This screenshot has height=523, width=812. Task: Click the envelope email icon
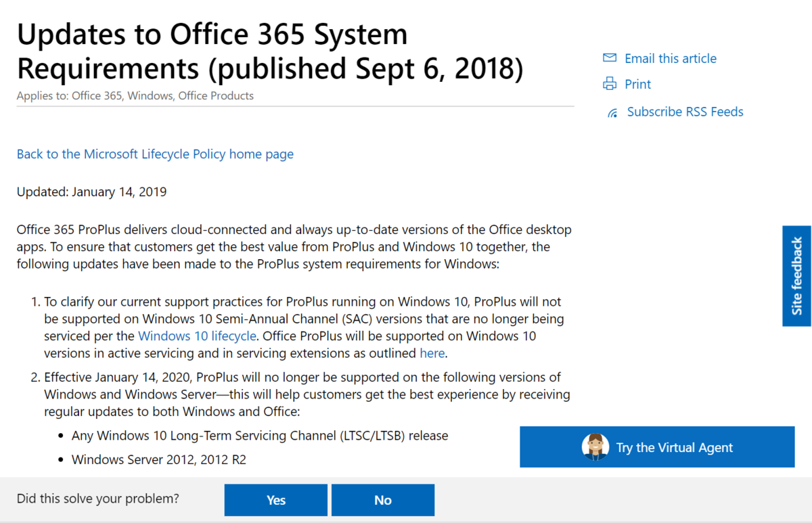610,58
